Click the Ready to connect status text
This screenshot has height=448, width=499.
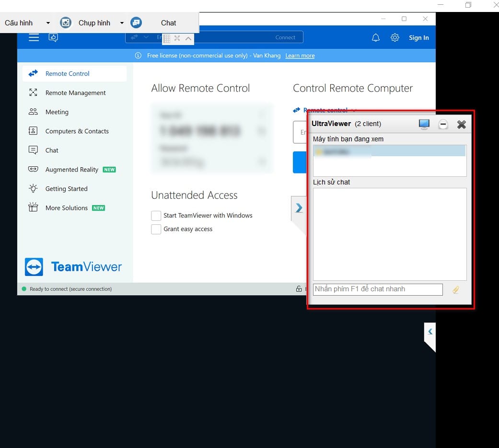point(70,289)
